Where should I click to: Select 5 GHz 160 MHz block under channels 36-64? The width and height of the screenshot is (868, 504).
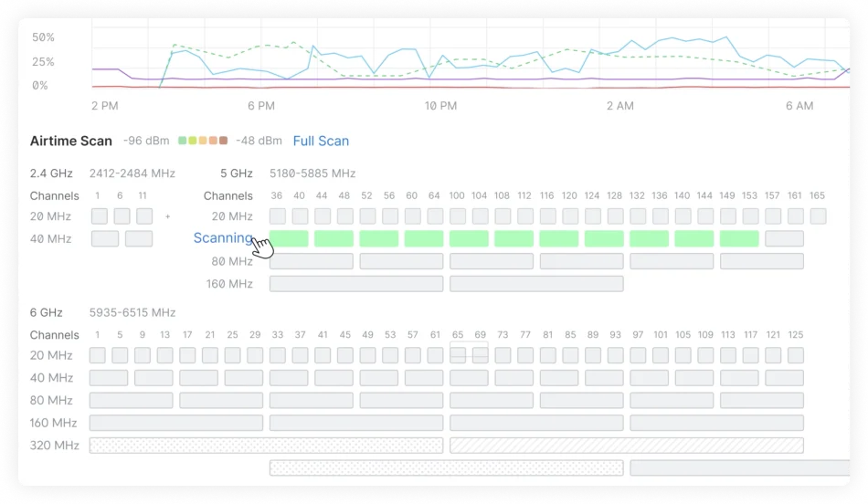tap(356, 284)
